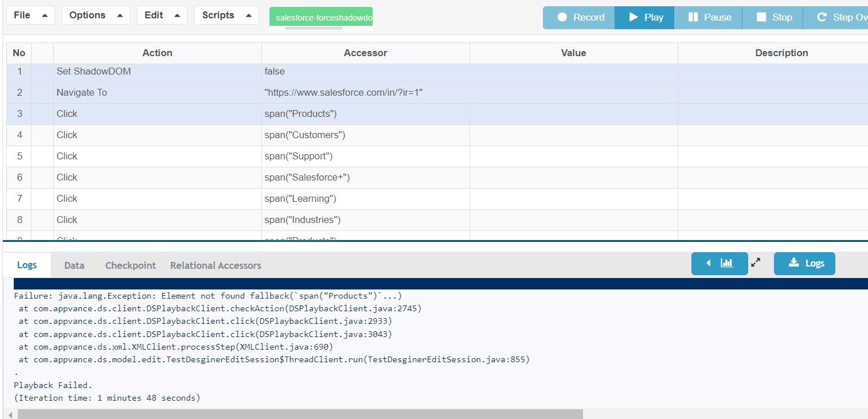
Task: Expand the log panel with arrows icon
Action: (x=756, y=263)
